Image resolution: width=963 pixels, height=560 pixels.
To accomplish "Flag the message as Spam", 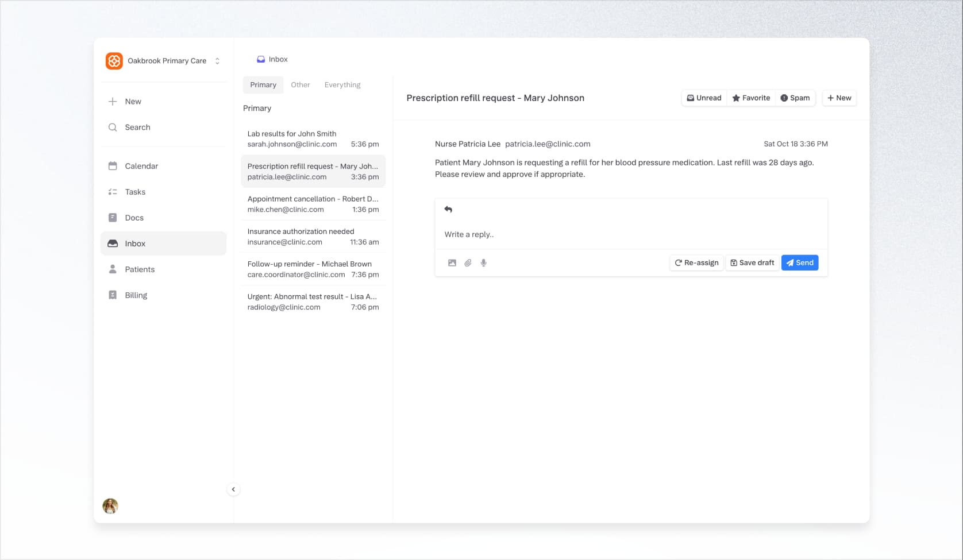I will pos(795,98).
